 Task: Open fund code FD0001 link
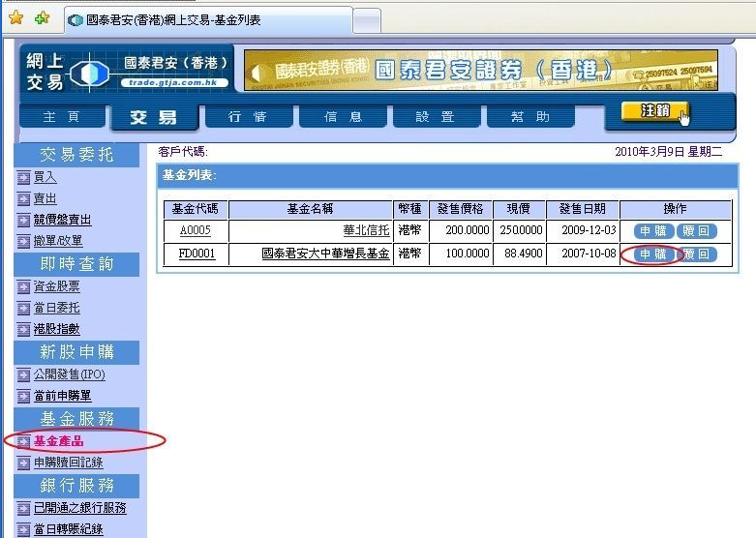[197, 254]
